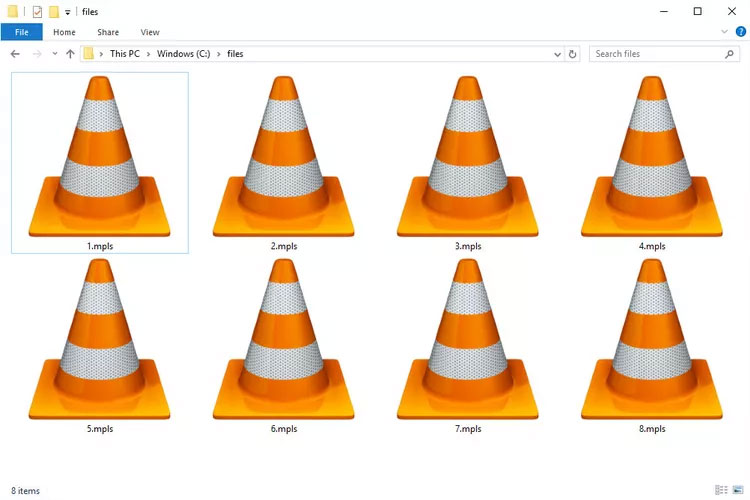Click the title bar folder icon
Viewport: 750px width, 500px height.
click(13, 11)
